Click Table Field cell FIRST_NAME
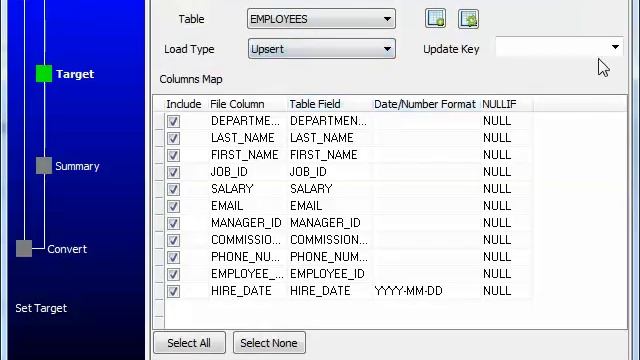The width and height of the screenshot is (640, 360). point(324,155)
